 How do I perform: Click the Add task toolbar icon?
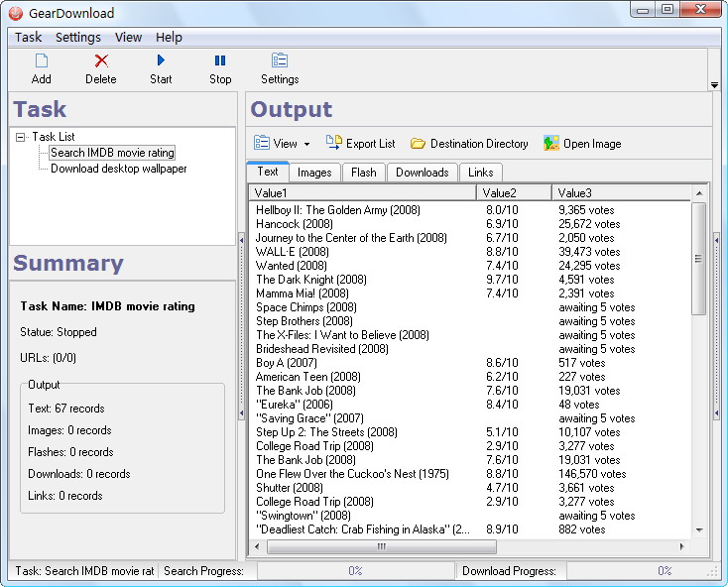(x=42, y=61)
